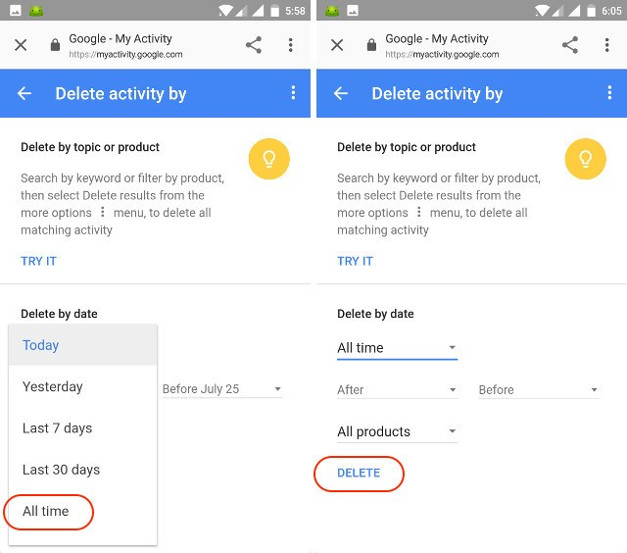Tap the 6:05 clock in status bar
This screenshot has height=553, width=627.
coord(611,11)
